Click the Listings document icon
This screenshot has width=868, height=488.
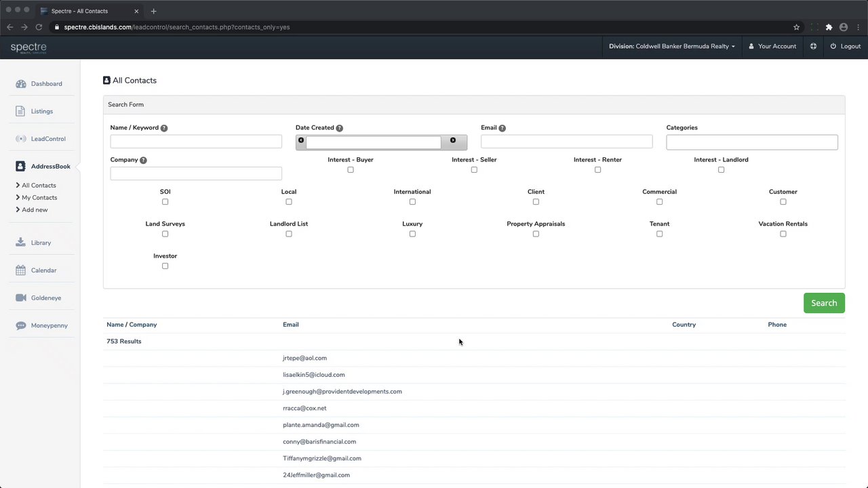click(x=20, y=111)
